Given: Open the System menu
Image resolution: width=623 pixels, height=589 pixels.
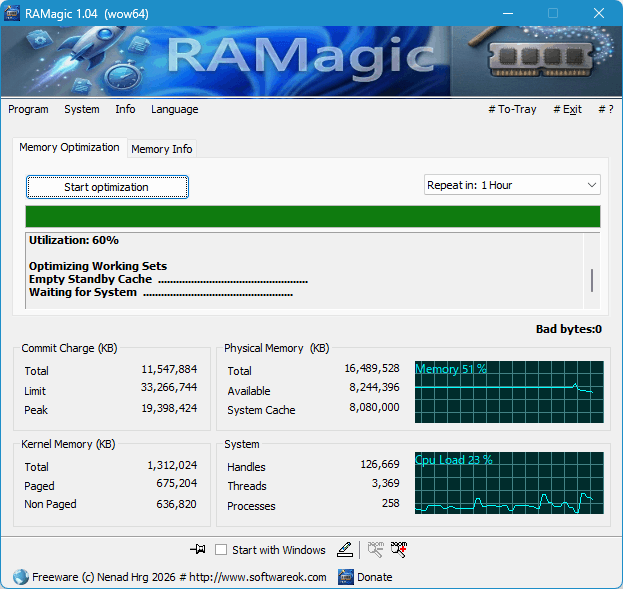Looking at the screenshot, I should pyautogui.click(x=82, y=109).
